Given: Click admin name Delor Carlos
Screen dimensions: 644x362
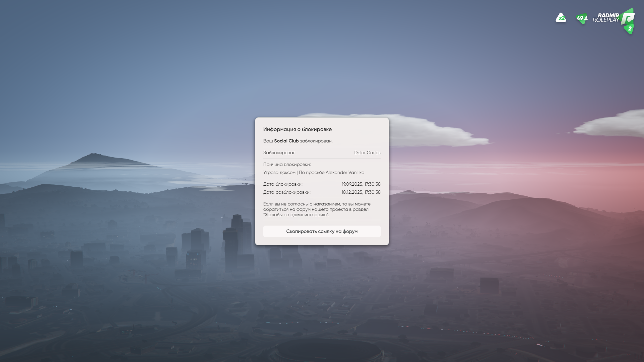Looking at the screenshot, I should (367, 153).
